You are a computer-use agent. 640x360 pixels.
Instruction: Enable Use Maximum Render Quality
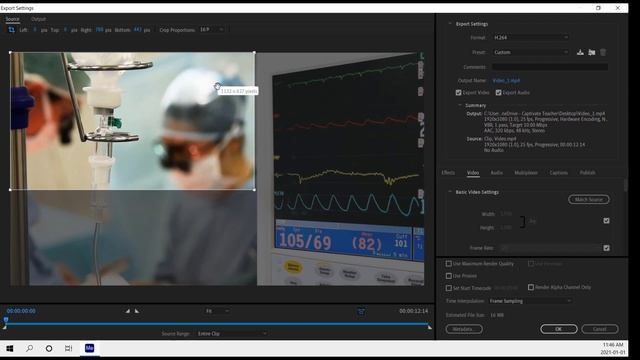[449, 264]
